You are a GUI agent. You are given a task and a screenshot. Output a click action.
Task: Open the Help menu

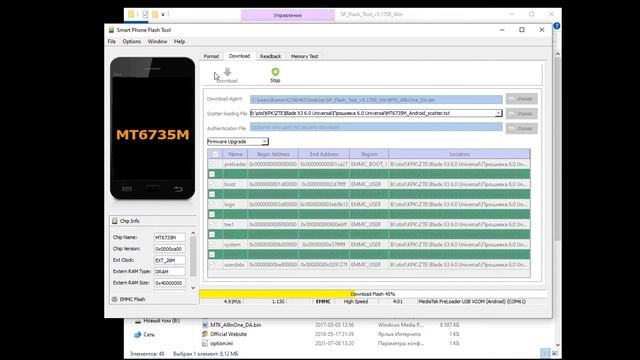tap(180, 42)
